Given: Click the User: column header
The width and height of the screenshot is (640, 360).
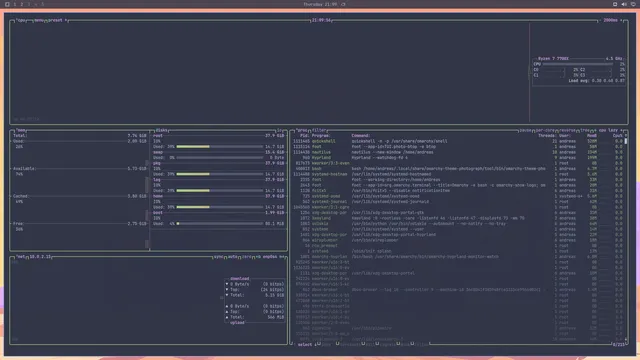Looking at the screenshot, I should coord(565,136).
